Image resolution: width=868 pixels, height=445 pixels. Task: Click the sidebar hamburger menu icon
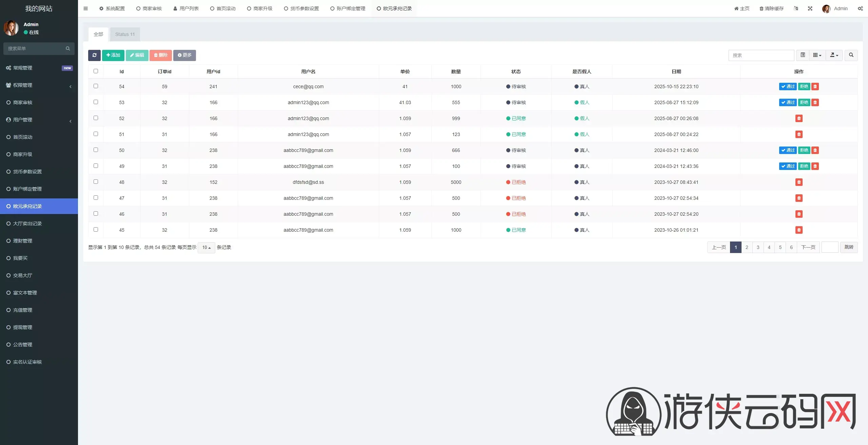click(x=85, y=8)
